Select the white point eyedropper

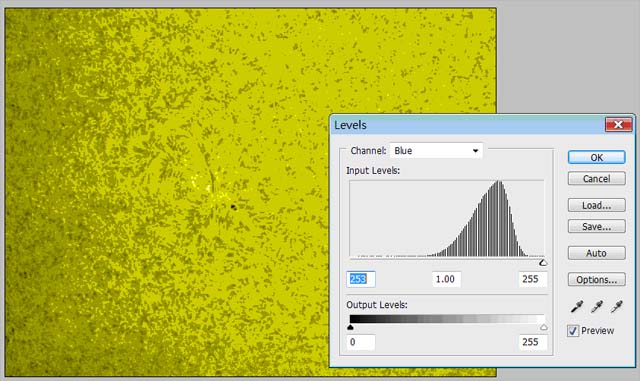pyautogui.click(x=617, y=306)
